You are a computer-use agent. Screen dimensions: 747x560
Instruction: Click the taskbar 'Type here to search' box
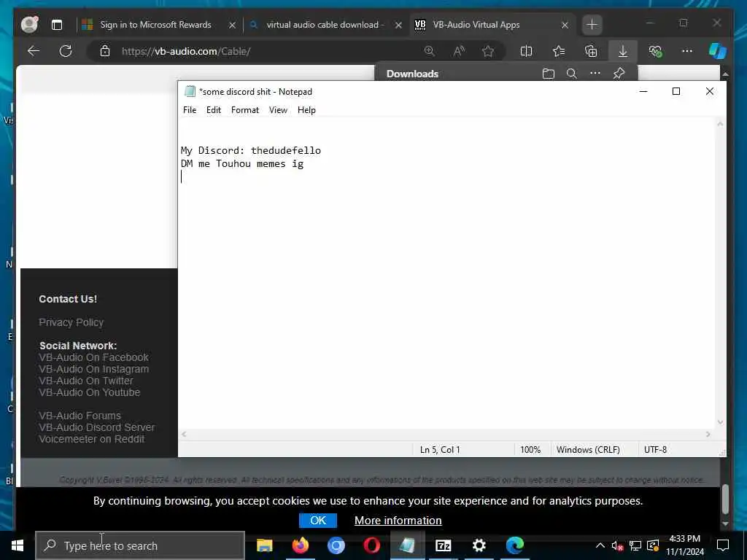140,545
